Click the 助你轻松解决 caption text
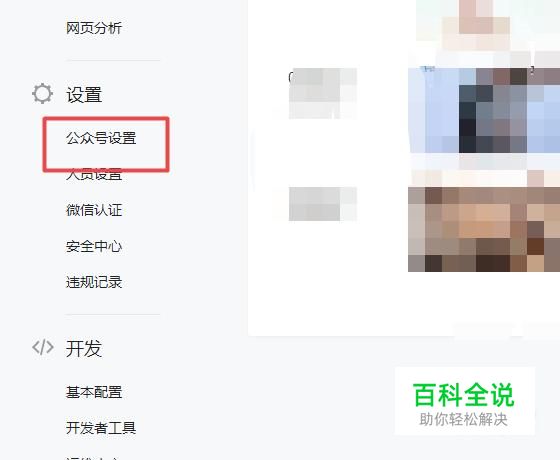 pyautogui.click(x=464, y=419)
